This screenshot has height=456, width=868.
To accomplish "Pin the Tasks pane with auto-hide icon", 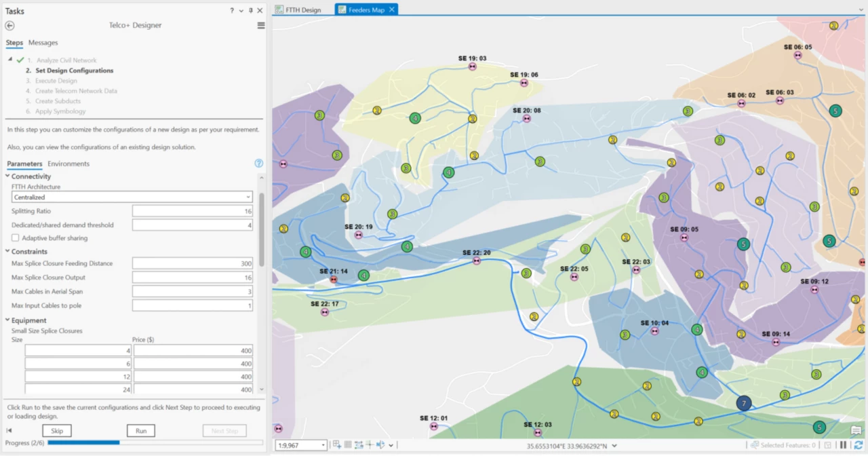I will click(251, 11).
